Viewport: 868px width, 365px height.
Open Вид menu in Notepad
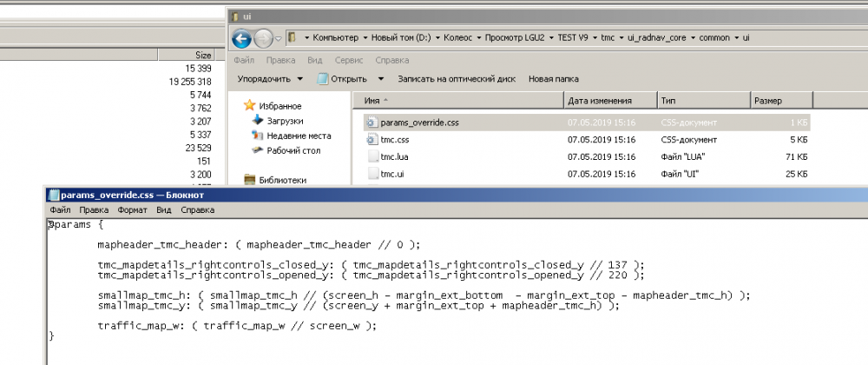point(164,210)
